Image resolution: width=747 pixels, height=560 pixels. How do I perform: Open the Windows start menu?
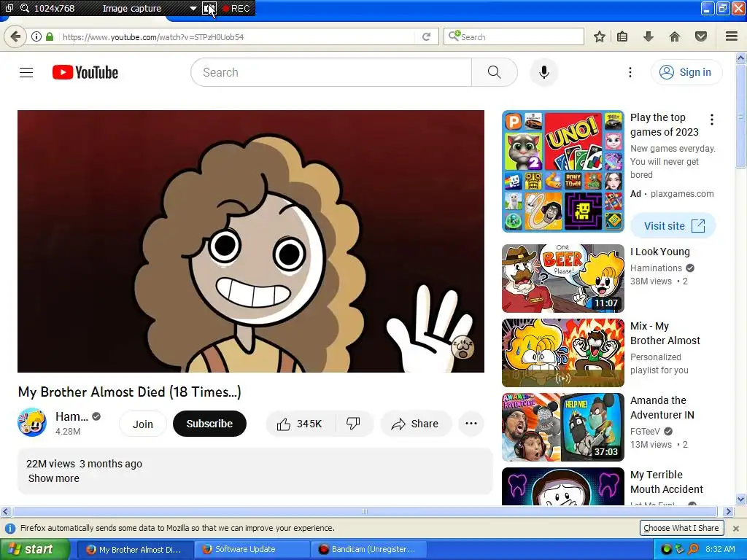coord(34,549)
